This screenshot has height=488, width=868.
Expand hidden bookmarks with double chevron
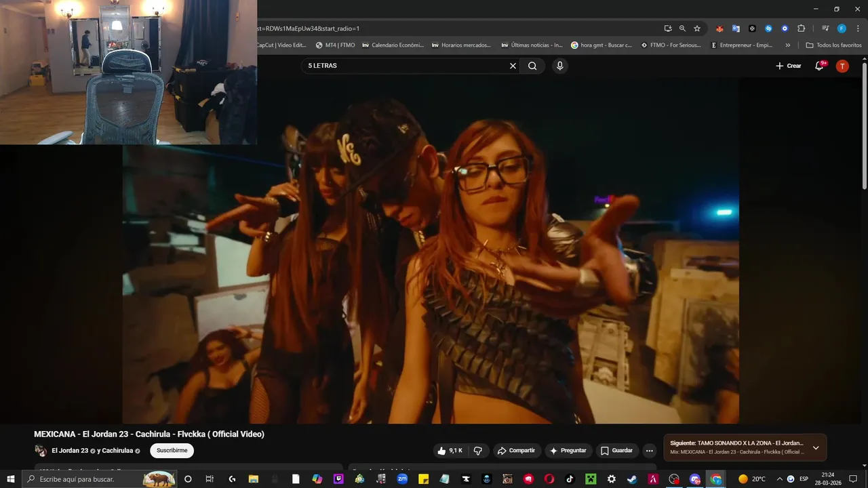[x=787, y=45]
